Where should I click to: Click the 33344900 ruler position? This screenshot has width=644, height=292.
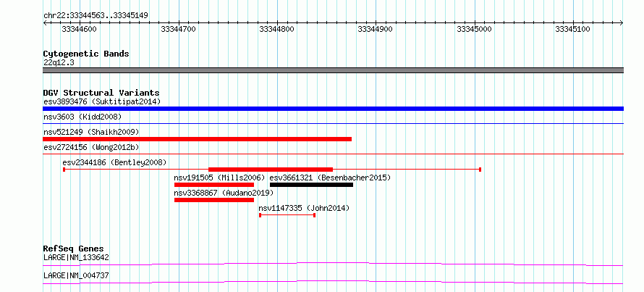point(376,29)
